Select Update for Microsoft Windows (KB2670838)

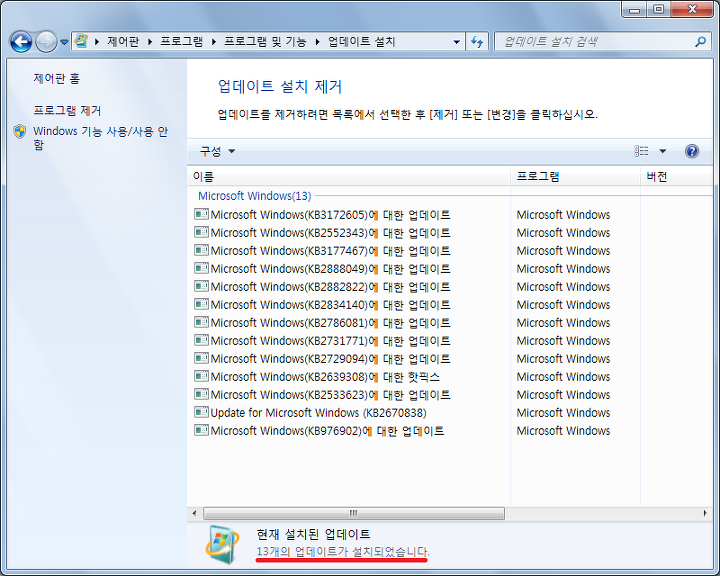(x=310, y=412)
